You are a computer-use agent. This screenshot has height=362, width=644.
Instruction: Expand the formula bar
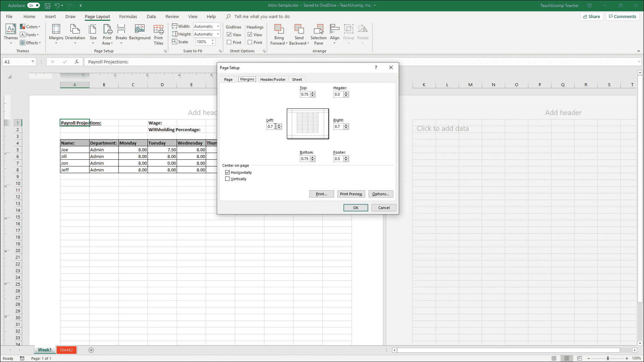(x=639, y=62)
